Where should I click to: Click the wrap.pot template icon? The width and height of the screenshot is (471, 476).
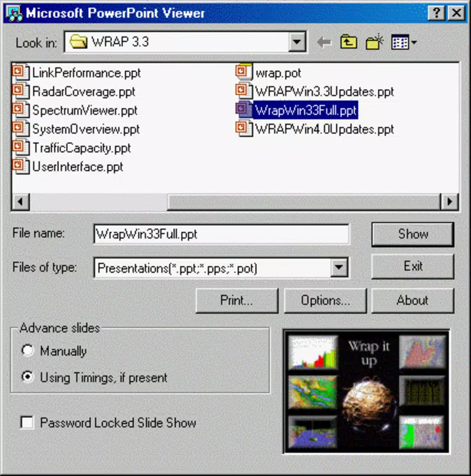pyautogui.click(x=244, y=72)
